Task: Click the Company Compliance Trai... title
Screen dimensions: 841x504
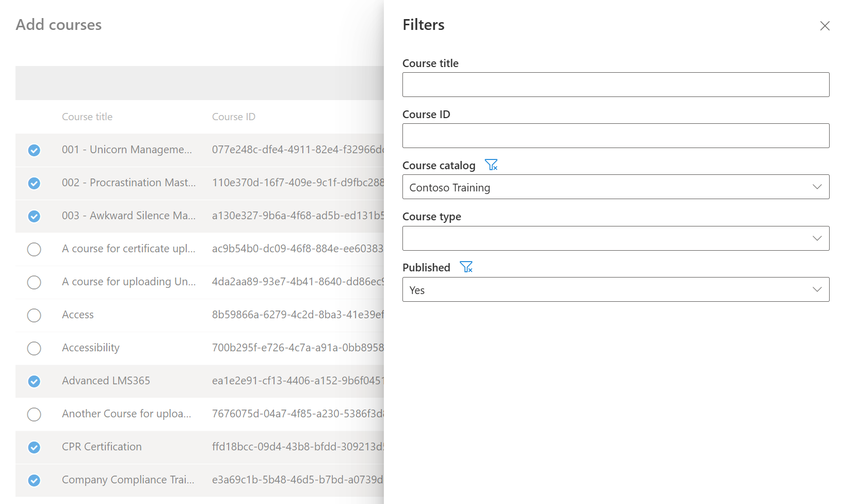Action: tap(128, 480)
